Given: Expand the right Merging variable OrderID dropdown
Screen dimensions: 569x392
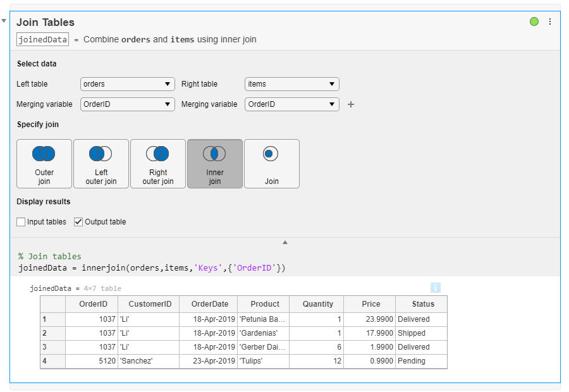Looking at the screenshot, I should click(x=291, y=104).
